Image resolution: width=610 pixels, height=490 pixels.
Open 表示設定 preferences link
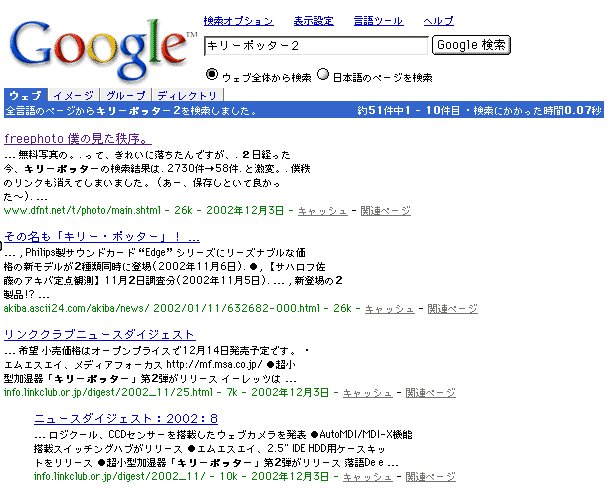click(x=315, y=20)
